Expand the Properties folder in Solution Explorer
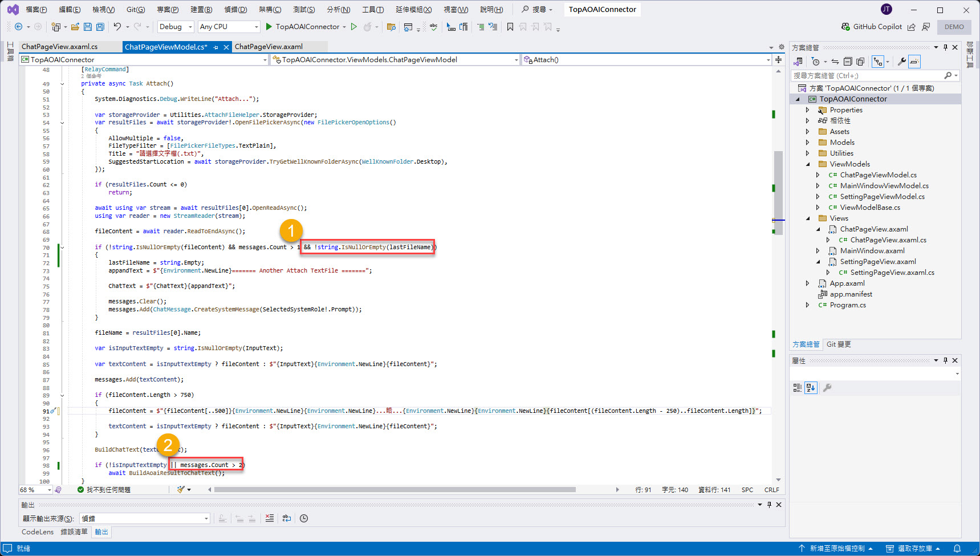Image resolution: width=980 pixels, height=556 pixels. pyautogui.click(x=807, y=110)
